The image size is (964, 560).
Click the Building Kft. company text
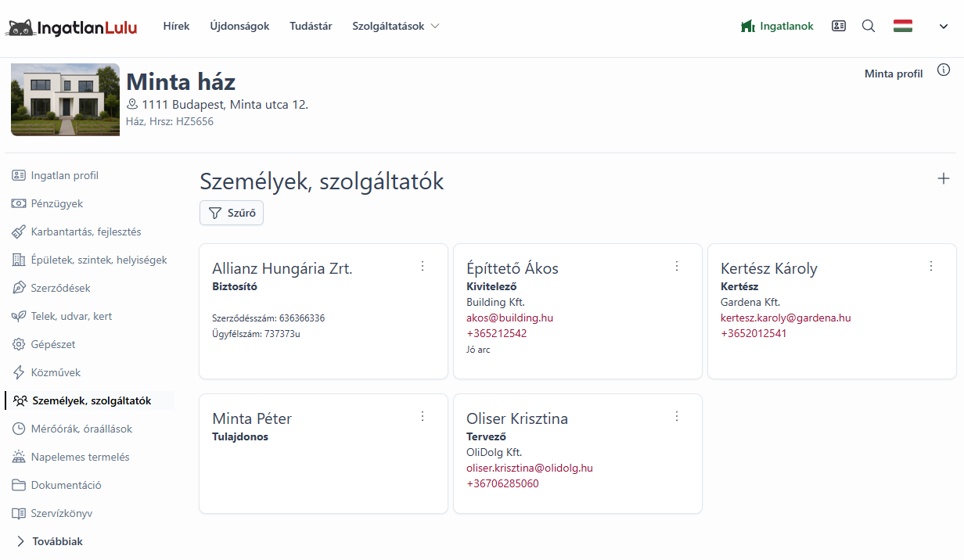[x=495, y=302]
